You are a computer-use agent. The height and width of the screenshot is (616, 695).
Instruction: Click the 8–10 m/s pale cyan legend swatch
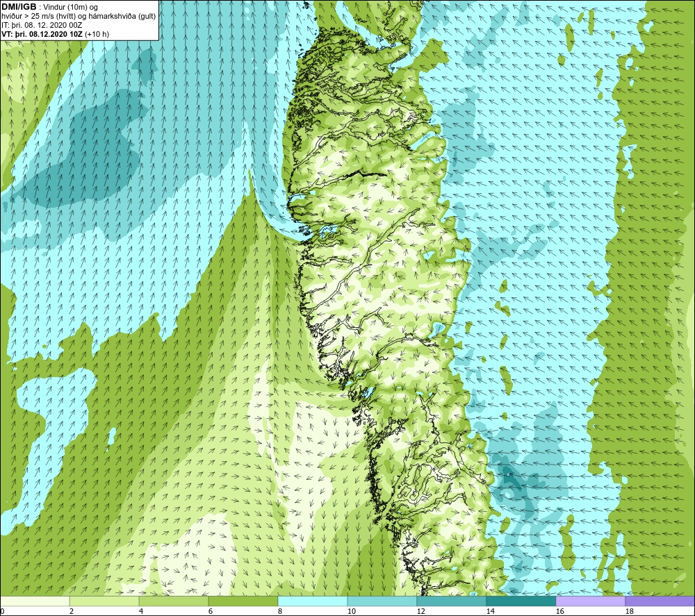(x=313, y=601)
